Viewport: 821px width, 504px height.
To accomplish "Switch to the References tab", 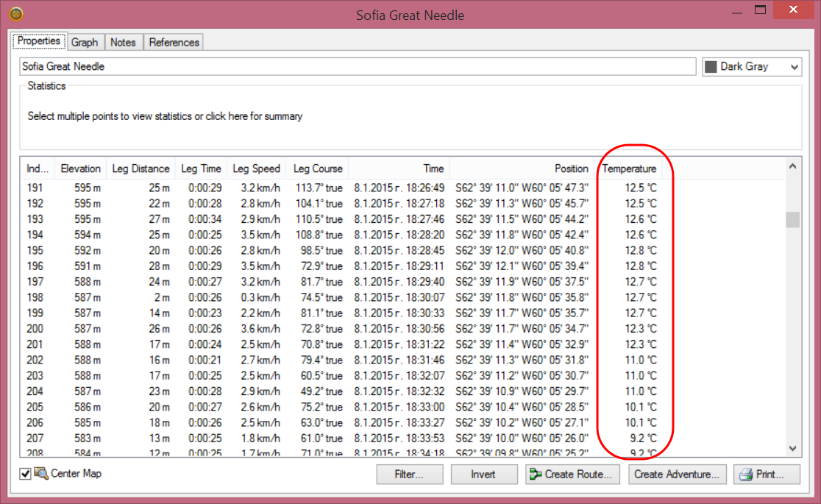I will [x=174, y=42].
